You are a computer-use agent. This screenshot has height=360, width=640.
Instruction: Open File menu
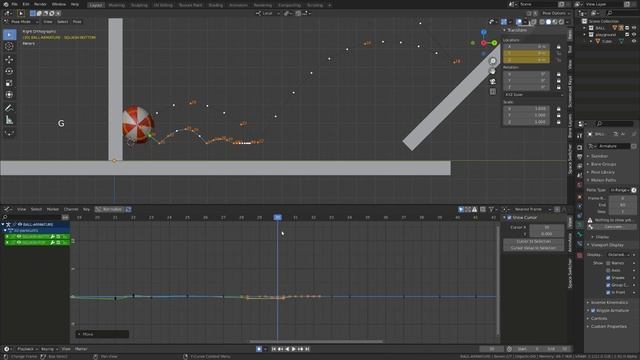click(14, 4)
